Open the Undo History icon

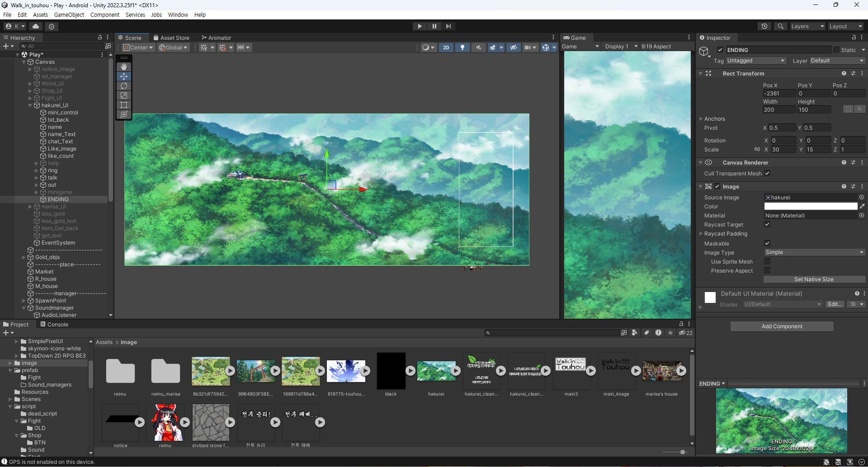coord(764,26)
